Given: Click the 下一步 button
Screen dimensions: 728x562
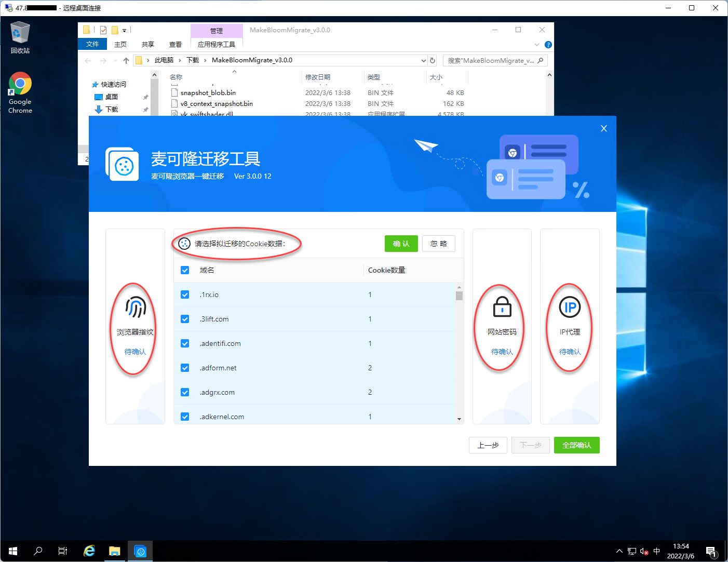Looking at the screenshot, I should (531, 445).
